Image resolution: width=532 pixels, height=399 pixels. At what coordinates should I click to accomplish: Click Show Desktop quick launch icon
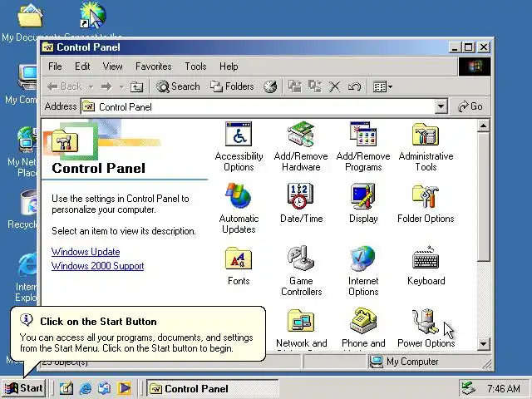click(66, 388)
